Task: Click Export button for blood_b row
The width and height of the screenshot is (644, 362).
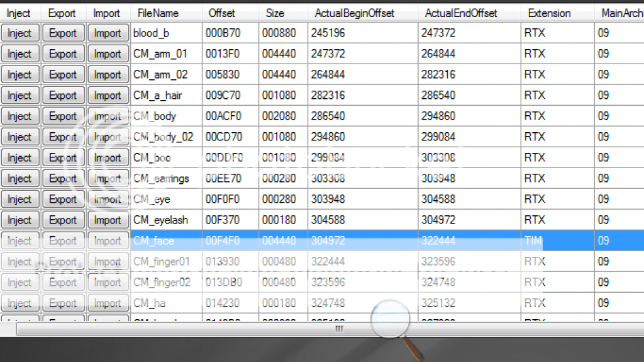Action: coord(64,33)
